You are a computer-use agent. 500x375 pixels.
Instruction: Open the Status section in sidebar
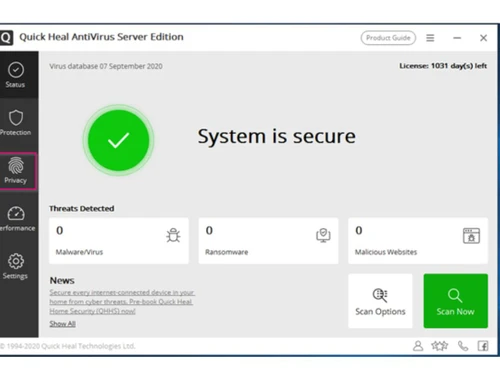point(16,75)
